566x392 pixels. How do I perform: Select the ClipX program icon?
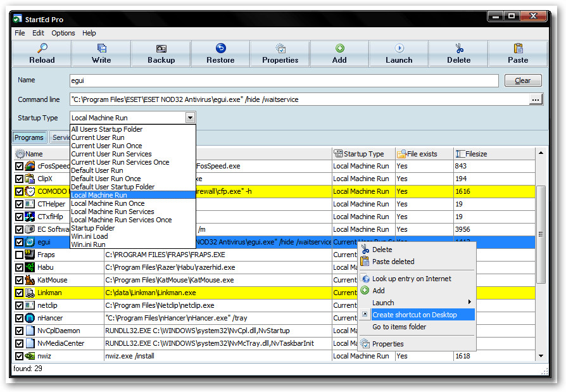(x=30, y=179)
